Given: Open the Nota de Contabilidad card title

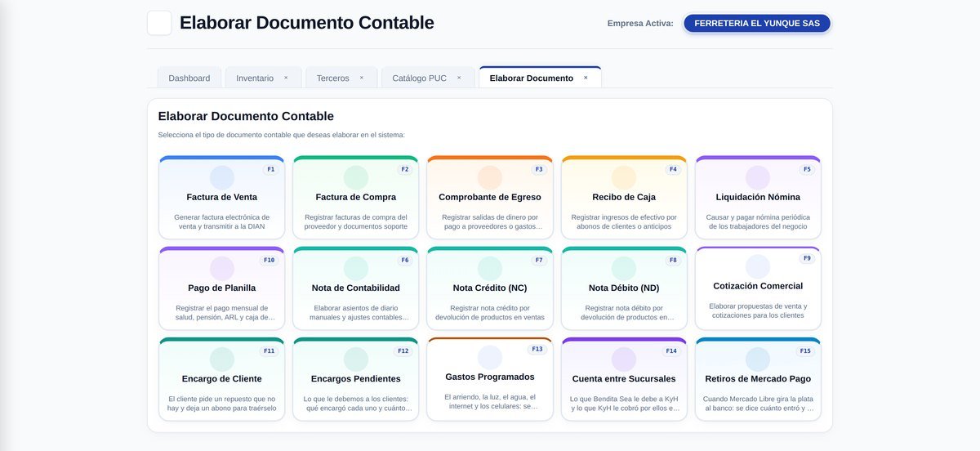Looking at the screenshot, I should (356, 288).
